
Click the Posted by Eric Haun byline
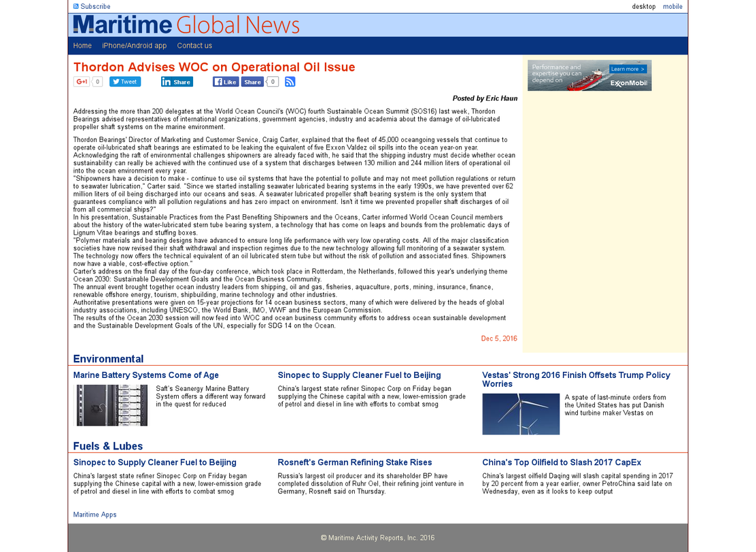point(485,99)
